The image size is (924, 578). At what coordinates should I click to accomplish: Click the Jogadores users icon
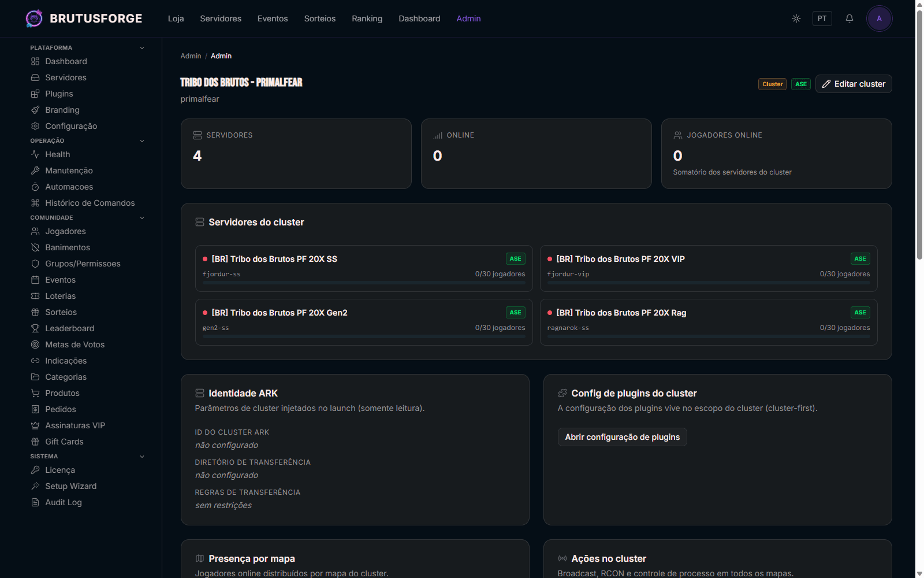pyautogui.click(x=35, y=231)
